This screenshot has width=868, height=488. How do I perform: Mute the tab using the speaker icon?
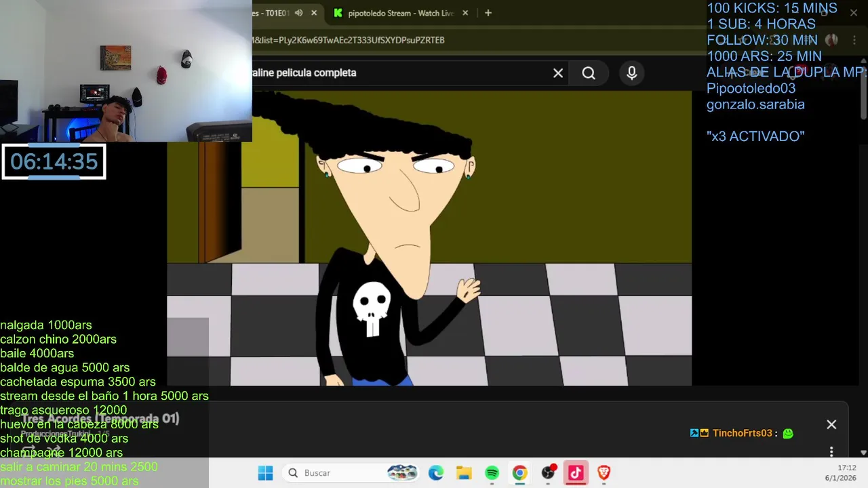pos(298,13)
